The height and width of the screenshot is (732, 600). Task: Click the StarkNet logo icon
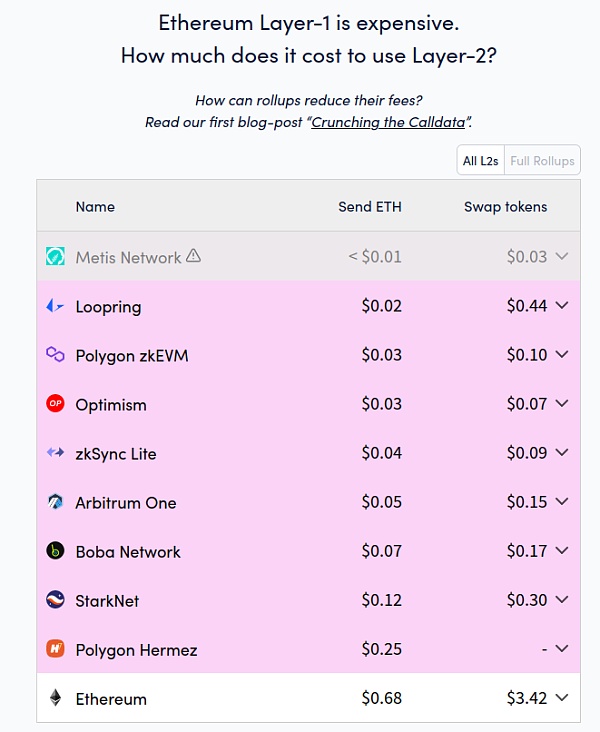[x=55, y=600]
